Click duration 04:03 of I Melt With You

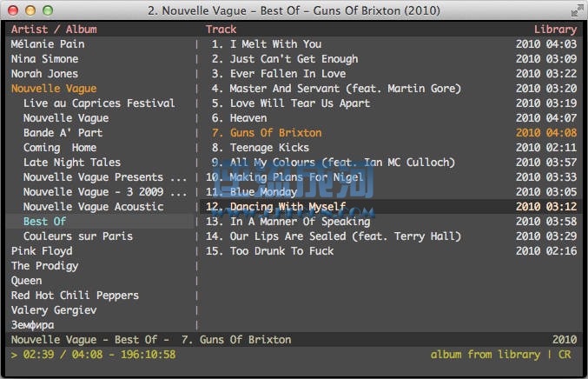point(561,44)
